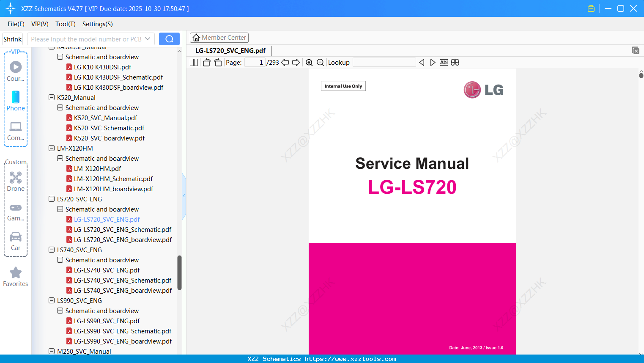Screen dimensions: 644x363
Task: Open the Favorites panel
Action: pyautogui.click(x=15, y=277)
